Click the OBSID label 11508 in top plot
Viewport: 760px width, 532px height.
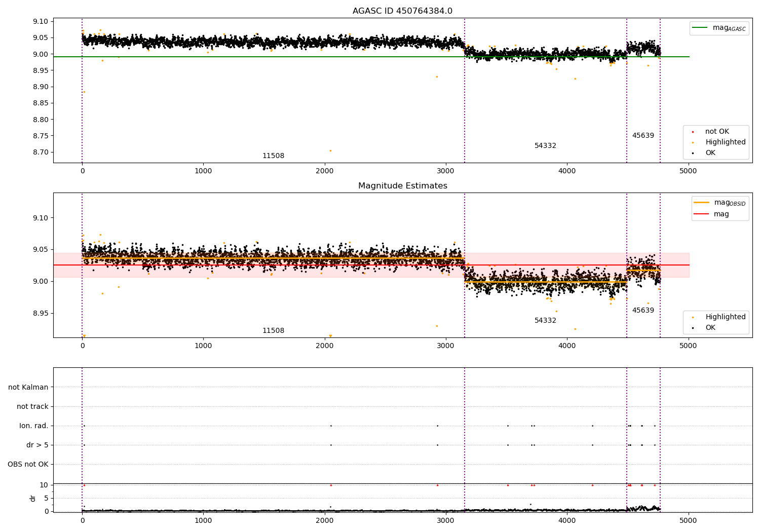(x=273, y=156)
